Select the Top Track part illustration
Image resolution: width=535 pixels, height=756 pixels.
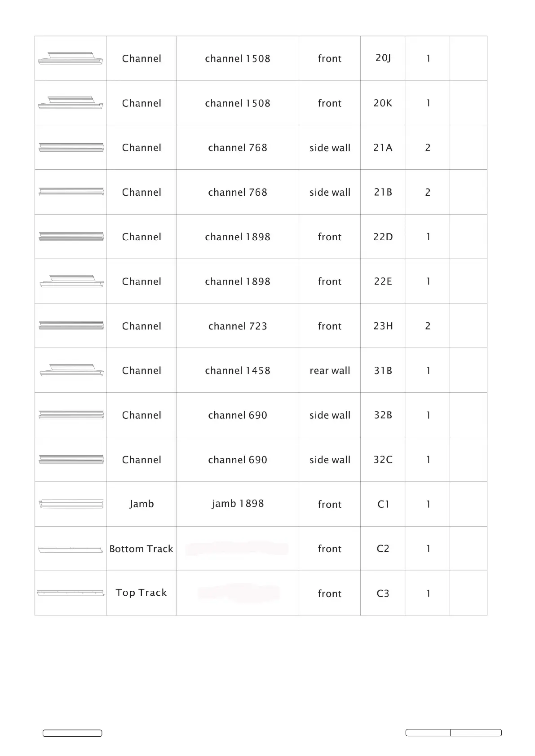pos(71,593)
